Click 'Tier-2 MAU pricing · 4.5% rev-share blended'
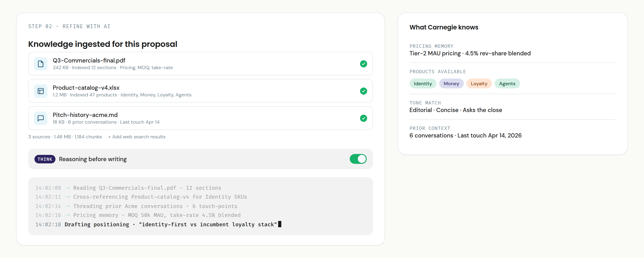 click(x=470, y=53)
